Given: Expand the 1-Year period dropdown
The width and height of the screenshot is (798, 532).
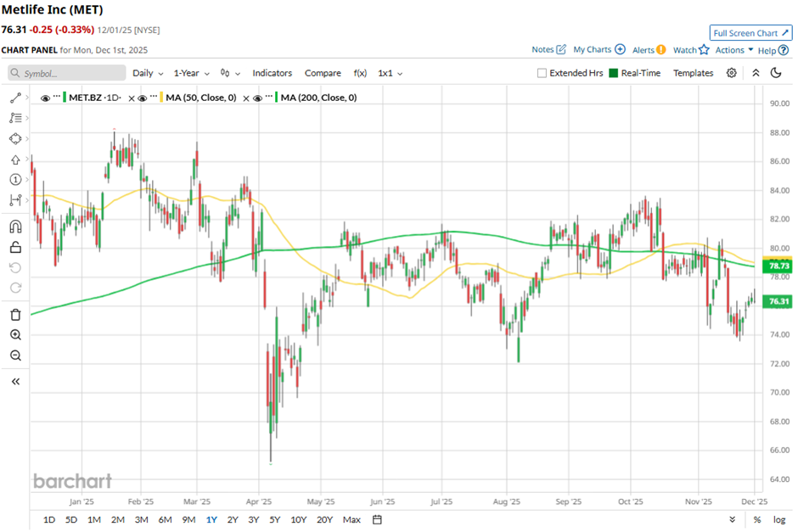Looking at the screenshot, I should 190,73.
